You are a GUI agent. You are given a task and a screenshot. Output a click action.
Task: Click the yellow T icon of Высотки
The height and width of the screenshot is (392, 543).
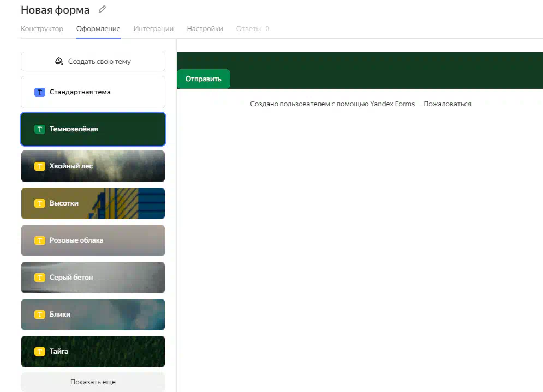[x=40, y=203]
